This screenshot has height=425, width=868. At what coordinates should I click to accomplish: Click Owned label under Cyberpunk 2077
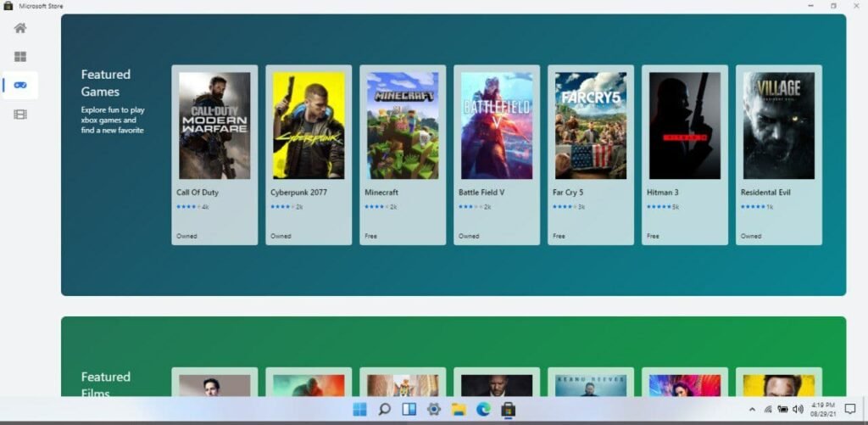(281, 236)
